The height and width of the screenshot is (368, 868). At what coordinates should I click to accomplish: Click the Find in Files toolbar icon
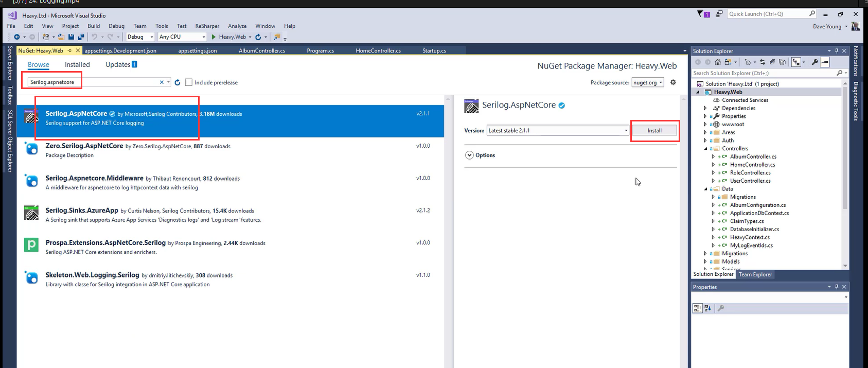[277, 37]
